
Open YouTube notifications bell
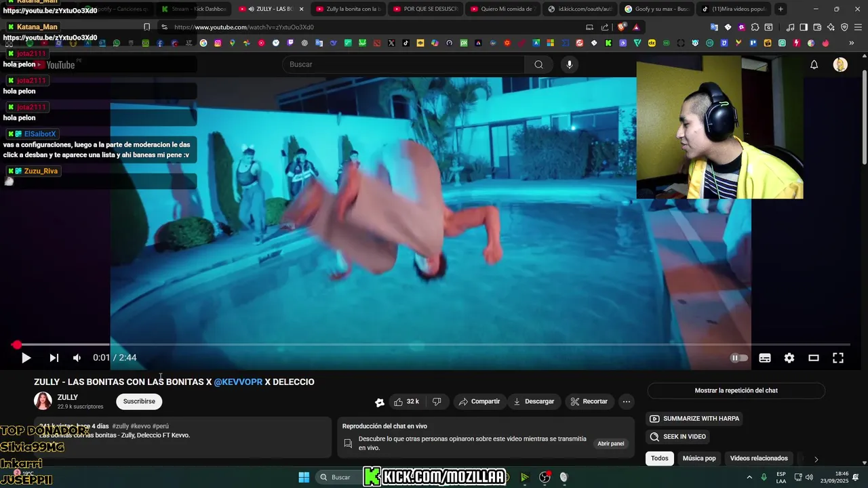pos(814,64)
